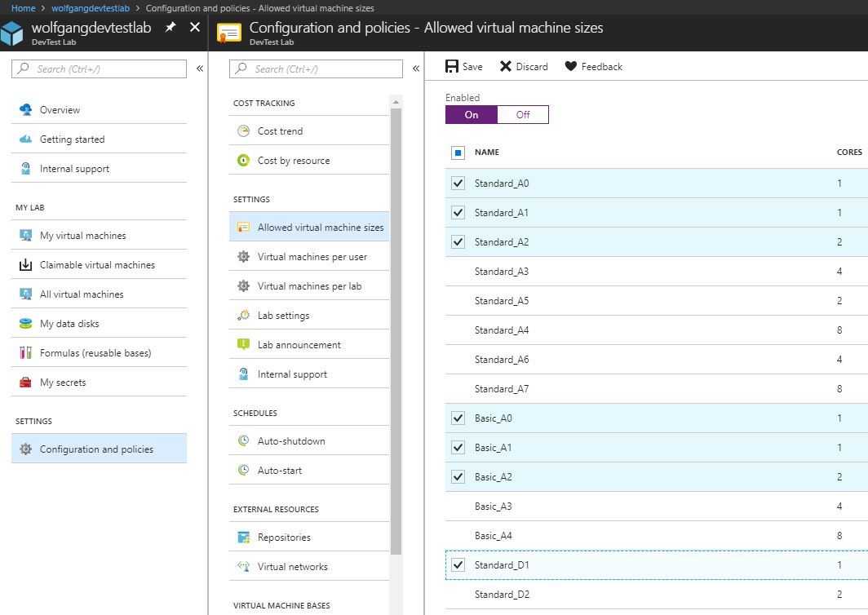
Task: Uncheck the Standard_D1 checkbox
Action: [x=458, y=564]
